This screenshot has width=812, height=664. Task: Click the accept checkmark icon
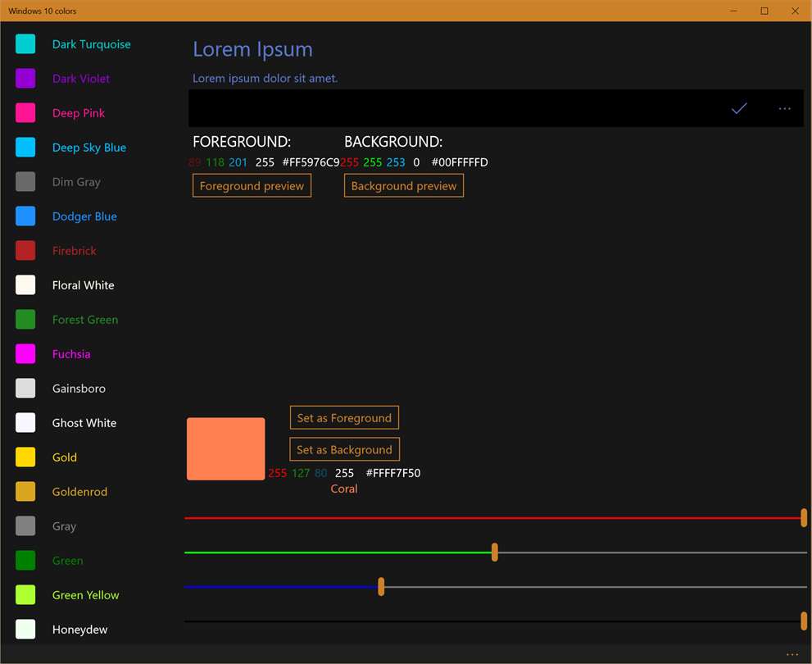pos(739,108)
